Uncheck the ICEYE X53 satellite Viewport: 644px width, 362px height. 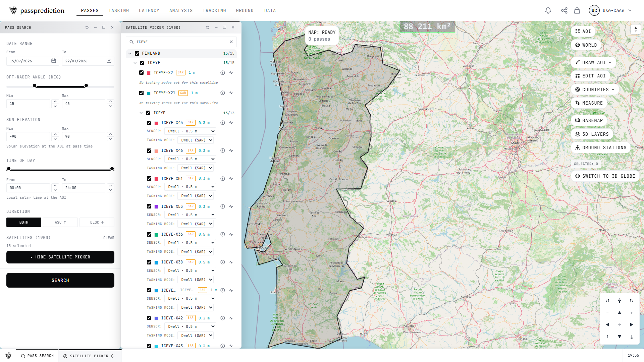149,206
